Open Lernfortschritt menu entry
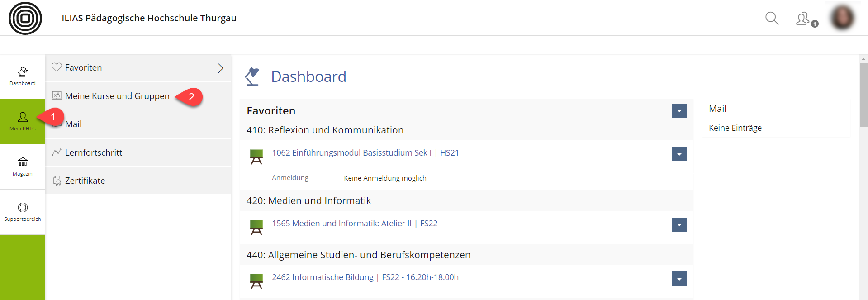The image size is (868, 300). coord(94,152)
